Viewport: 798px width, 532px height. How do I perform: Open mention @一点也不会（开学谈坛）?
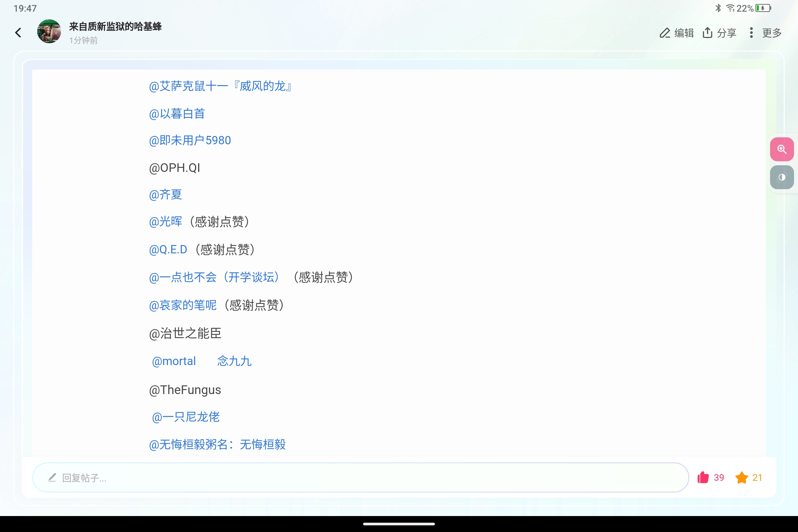(x=214, y=278)
